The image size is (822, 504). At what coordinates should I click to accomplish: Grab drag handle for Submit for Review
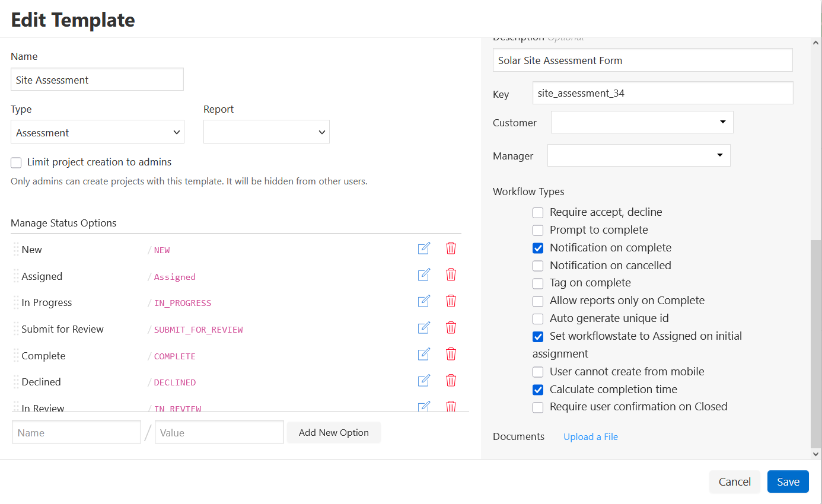(16, 328)
